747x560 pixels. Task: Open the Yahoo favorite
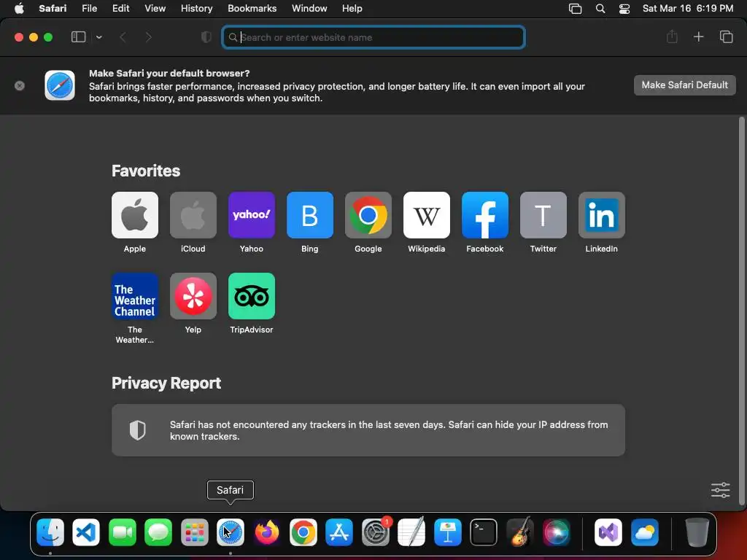252,215
